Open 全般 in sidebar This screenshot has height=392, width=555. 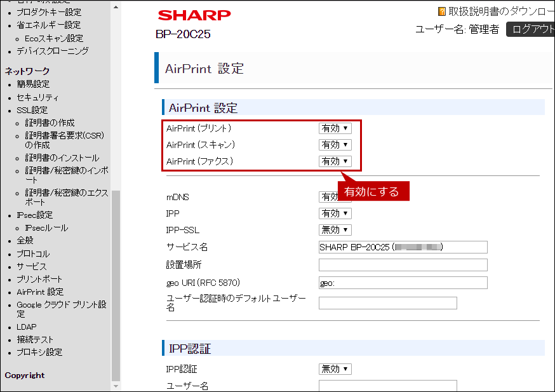click(x=25, y=240)
